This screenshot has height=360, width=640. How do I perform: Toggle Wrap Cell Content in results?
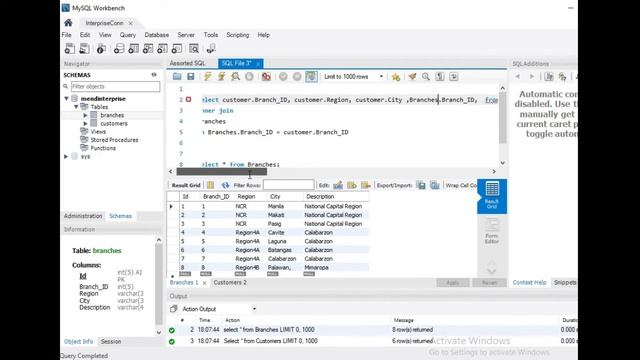point(461,185)
